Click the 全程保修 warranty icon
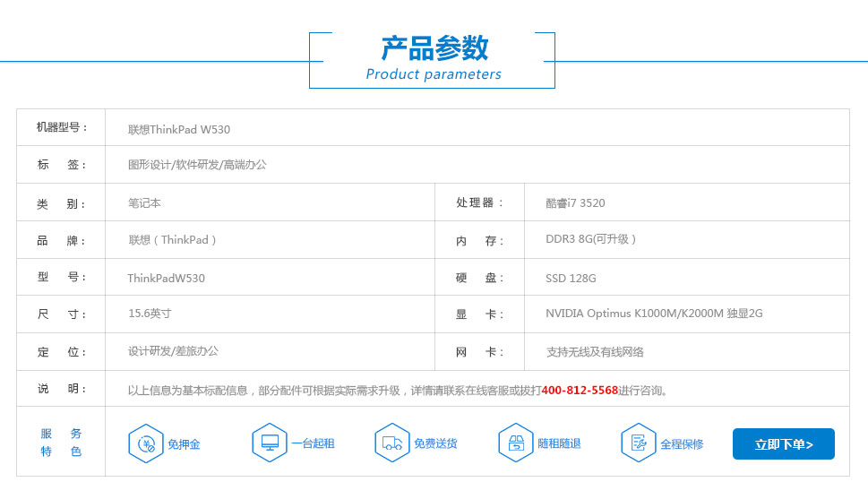 point(639,443)
